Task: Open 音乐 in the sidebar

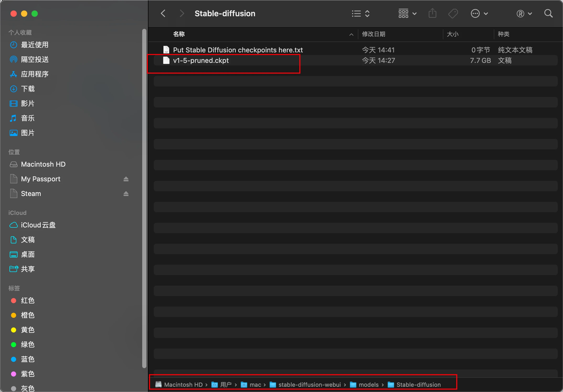Action: (28, 118)
